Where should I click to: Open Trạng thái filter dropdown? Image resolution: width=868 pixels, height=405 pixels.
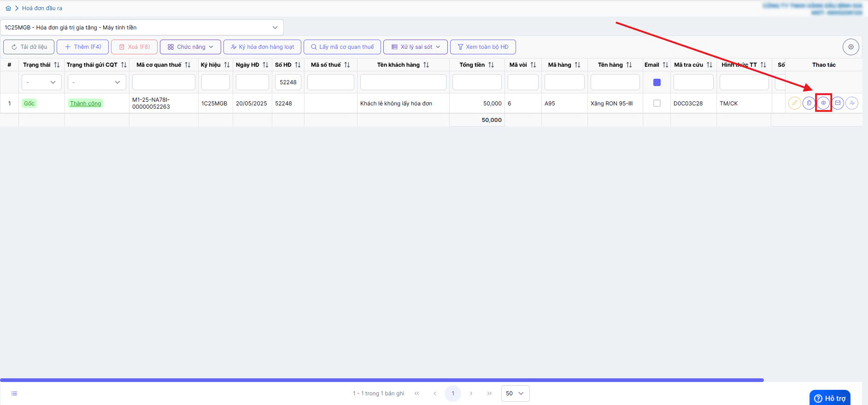click(41, 82)
